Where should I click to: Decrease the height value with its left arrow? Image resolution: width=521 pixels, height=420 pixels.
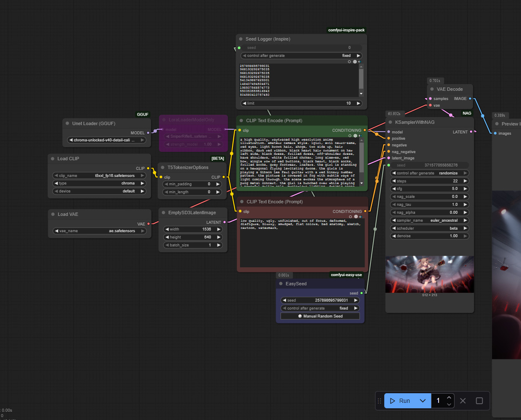167,237
